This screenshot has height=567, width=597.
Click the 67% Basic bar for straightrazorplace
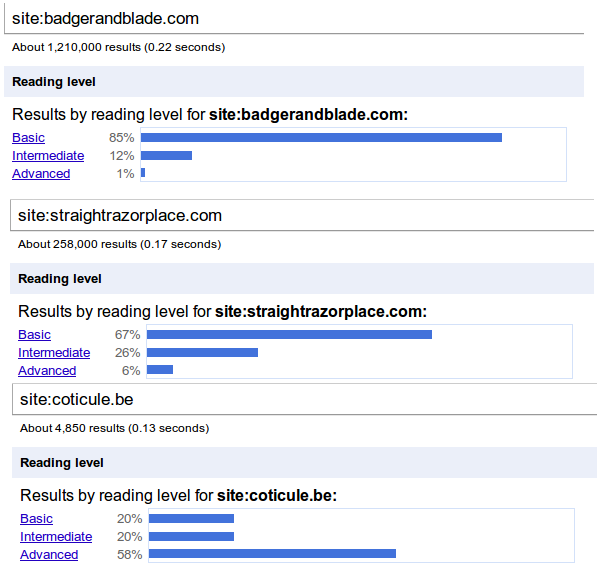pyautogui.click(x=289, y=334)
